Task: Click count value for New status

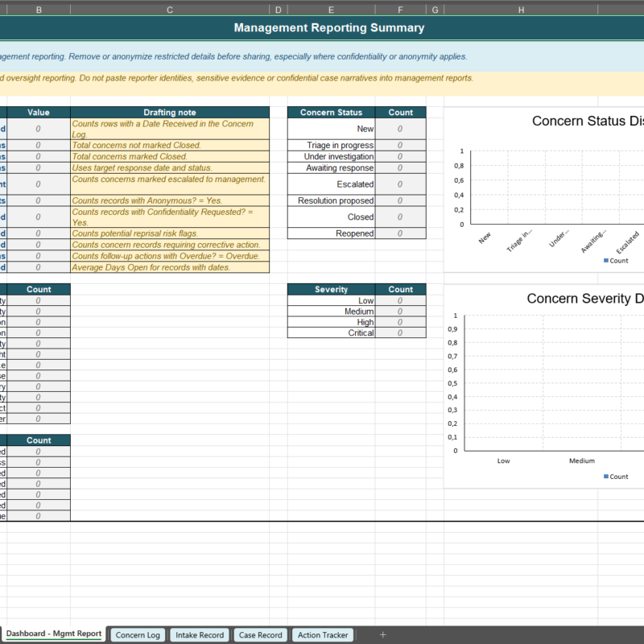Action: (400, 129)
